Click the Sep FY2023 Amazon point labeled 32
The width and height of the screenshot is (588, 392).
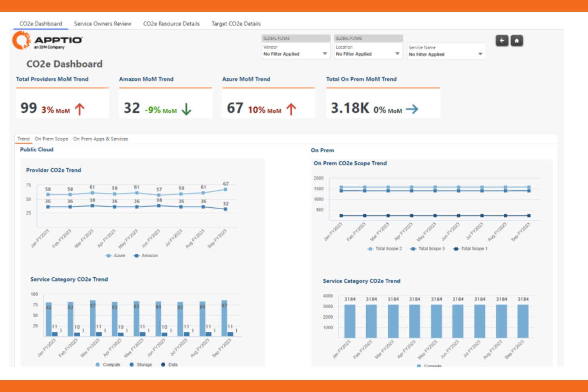coord(226,209)
